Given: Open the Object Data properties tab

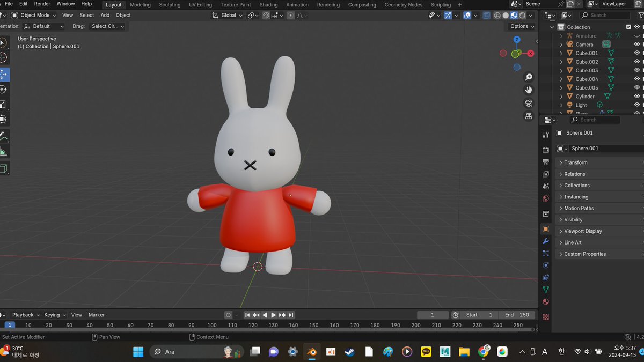Looking at the screenshot, I should click(x=546, y=290).
